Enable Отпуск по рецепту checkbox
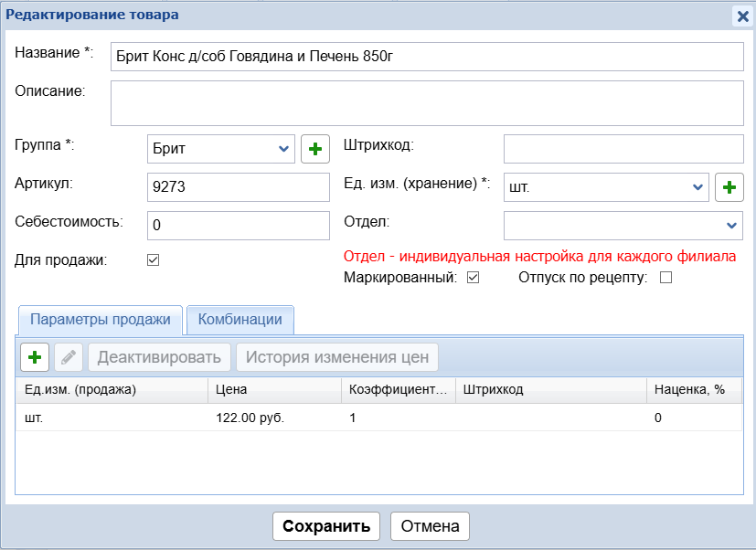The image size is (756, 550). 665,278
